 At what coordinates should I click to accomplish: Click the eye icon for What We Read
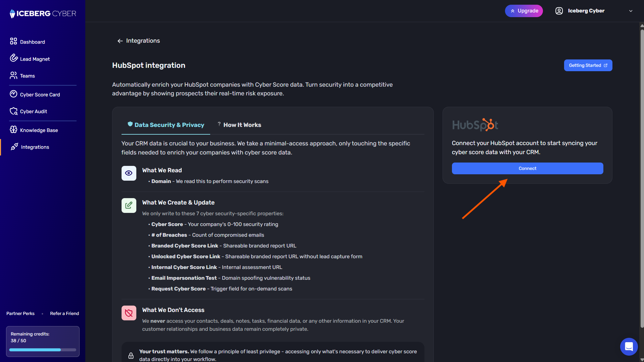click(x=129, y=173)
